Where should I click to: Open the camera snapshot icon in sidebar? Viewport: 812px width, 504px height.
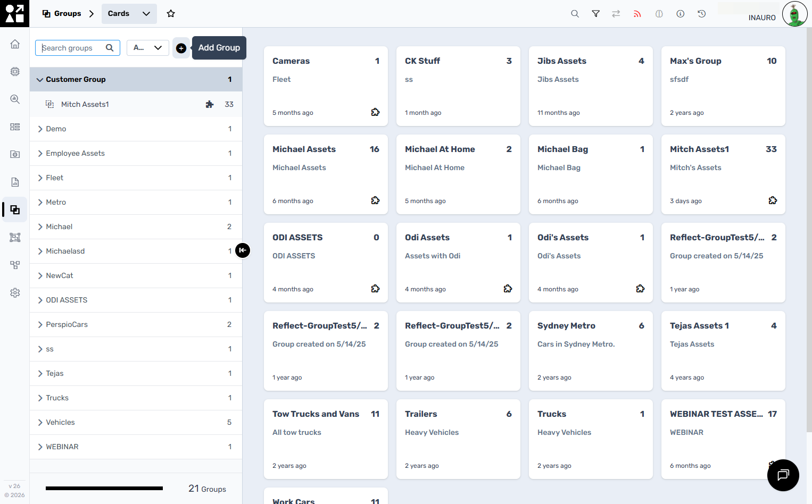coord(15,154)
